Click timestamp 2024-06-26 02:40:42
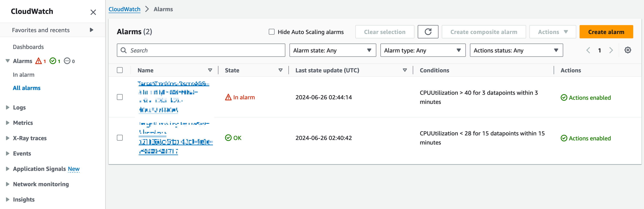Viewport: 644px width, 209px height. [x=324, y=138]
